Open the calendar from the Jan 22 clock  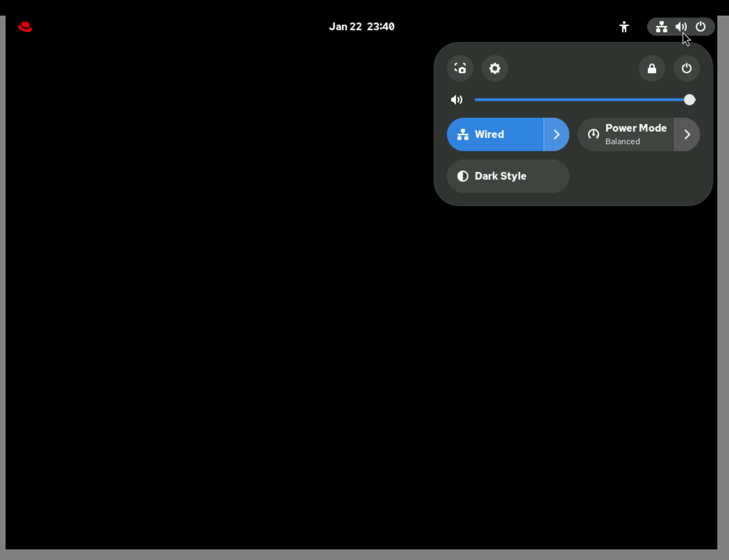361,27
